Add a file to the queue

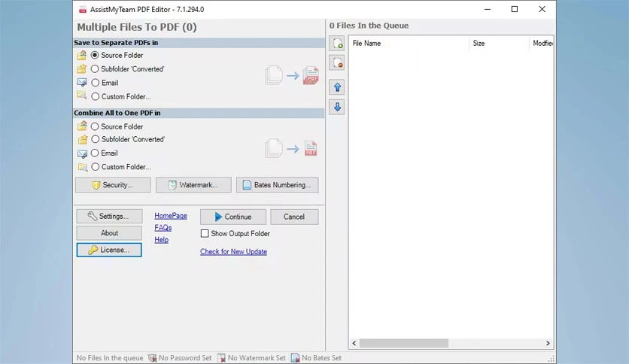point(337,44)
